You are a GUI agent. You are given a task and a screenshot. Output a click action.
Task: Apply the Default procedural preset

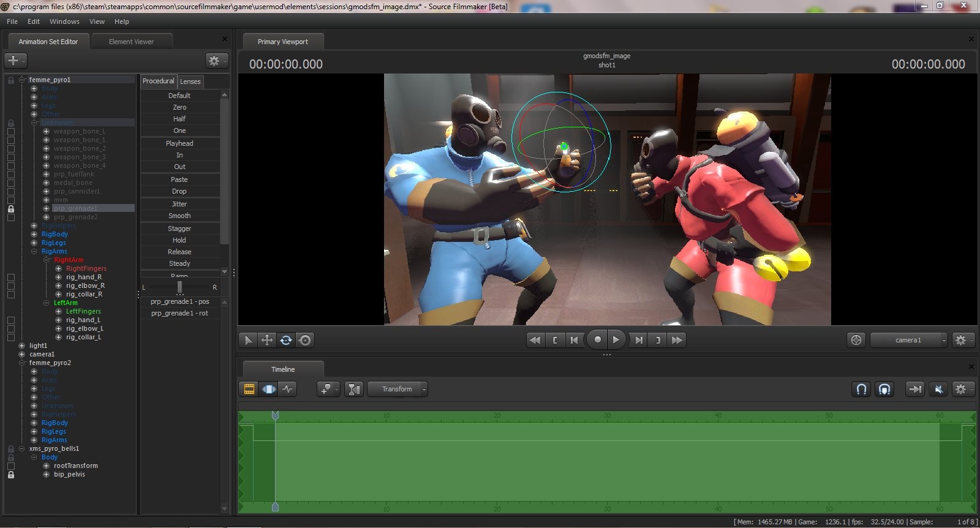coord(179,96)
